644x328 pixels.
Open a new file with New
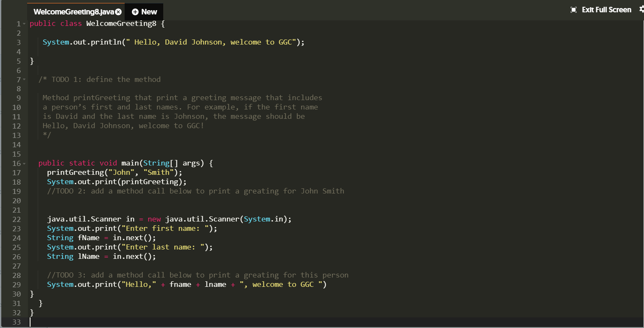coord(143,11)
